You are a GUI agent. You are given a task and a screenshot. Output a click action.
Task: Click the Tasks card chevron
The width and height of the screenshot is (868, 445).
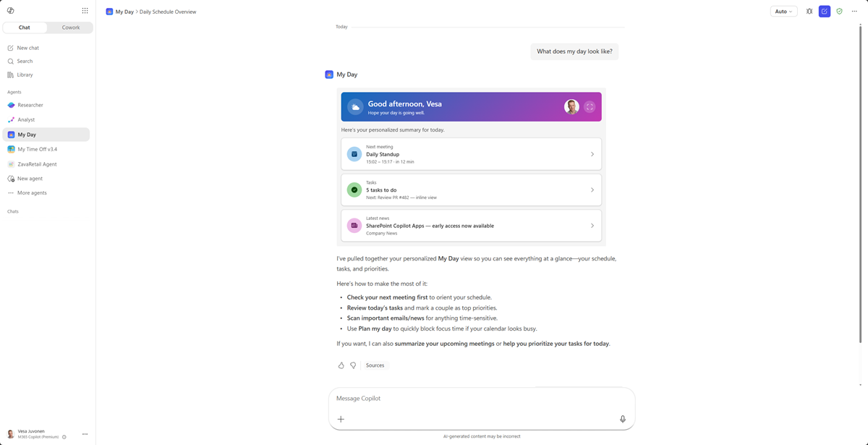[592, 190]
